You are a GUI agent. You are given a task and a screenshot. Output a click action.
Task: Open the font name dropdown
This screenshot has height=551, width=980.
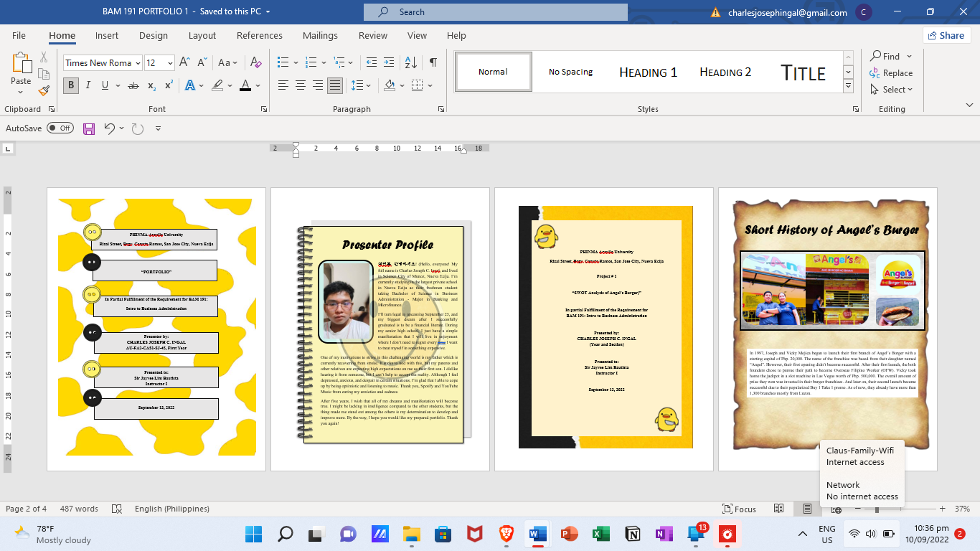pyautogui.click(x=138, y=63)
